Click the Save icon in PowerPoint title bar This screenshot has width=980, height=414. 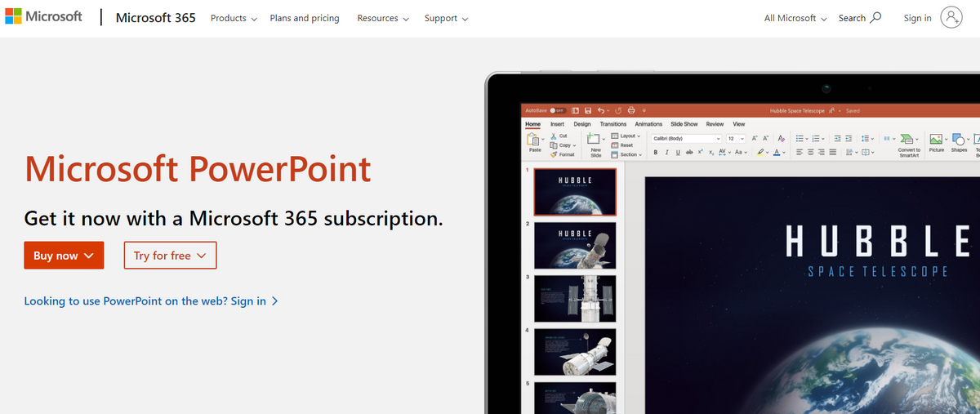pyautogui.click(x=588, y=110)
